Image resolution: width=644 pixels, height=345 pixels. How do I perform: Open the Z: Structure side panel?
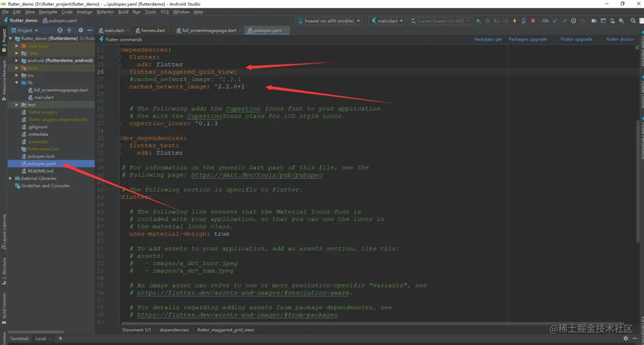4,271
